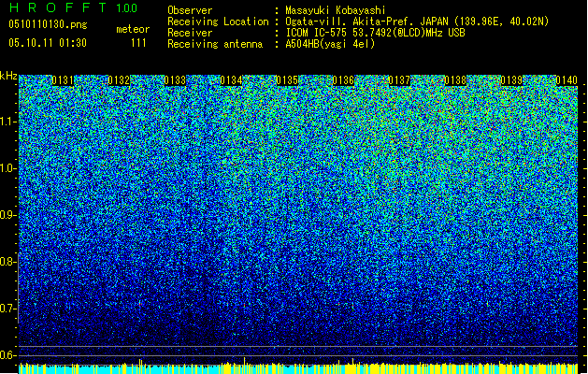Image resolution: width=588 pixels, height=374 pixels.
Task: Click the 0131 time marker
Action: click(63, 80)
